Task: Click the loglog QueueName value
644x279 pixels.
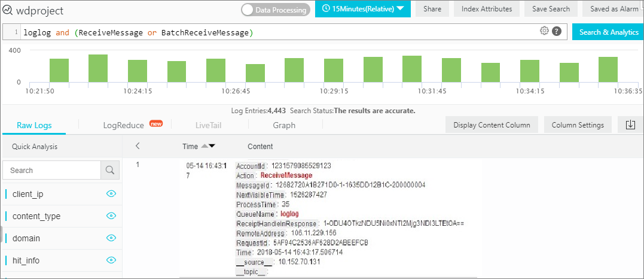Action: 289,213
